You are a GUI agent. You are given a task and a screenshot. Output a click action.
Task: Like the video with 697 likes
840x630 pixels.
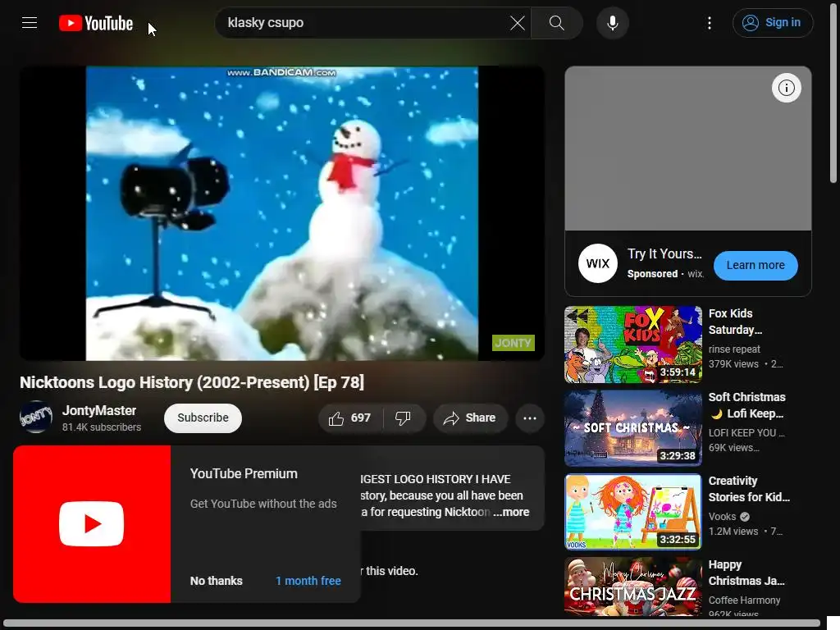(x=350, y=418)
